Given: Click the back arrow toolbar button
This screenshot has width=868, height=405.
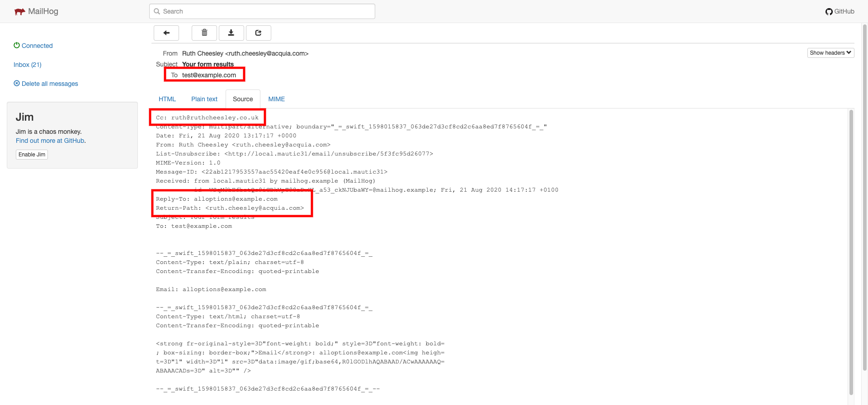Looking at the screenshot, I should coord(166,33).
